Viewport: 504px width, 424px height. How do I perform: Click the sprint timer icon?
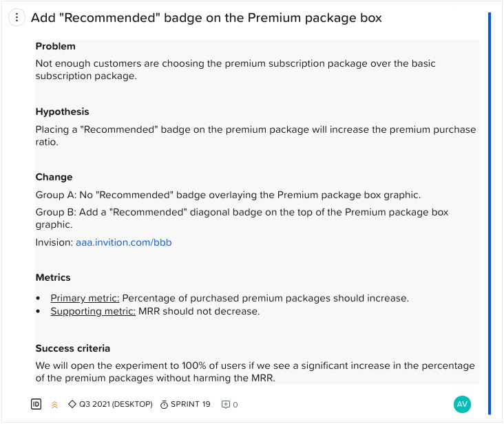[x=164, y=405]
